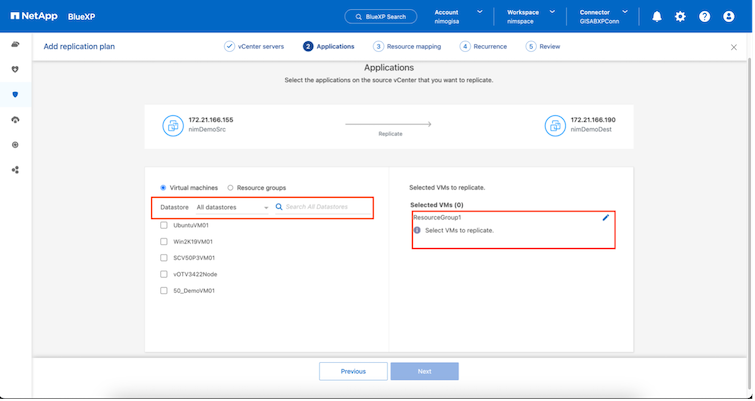This screenshot has width=755, height=401.
Task: Close the Add replication plan wizard
Action: click(734, 47)
